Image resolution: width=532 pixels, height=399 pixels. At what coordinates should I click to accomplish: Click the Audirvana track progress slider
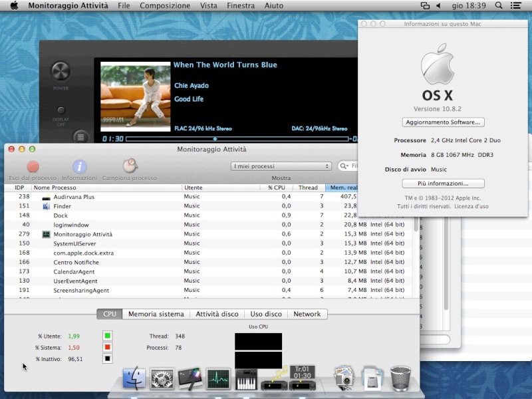click(x=237, y=139)
